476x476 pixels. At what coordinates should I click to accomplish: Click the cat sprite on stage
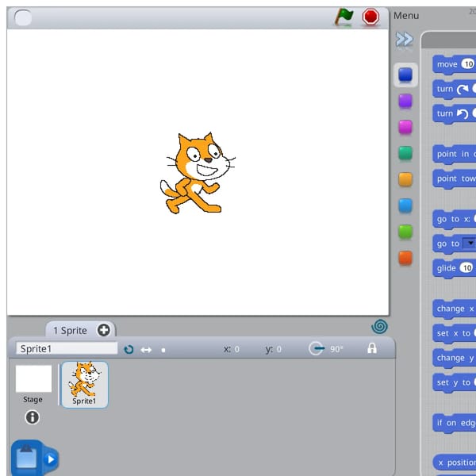coord(197,173)
